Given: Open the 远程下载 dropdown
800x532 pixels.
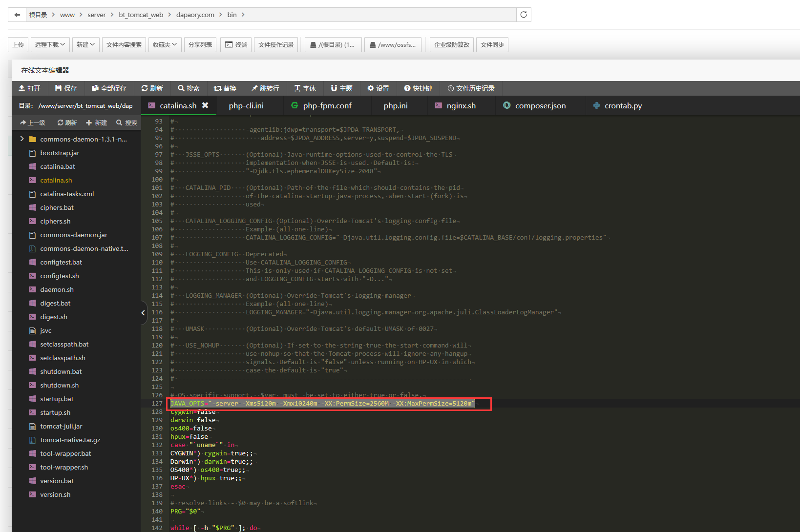Looking at the screenshot, I should (50, 45).
